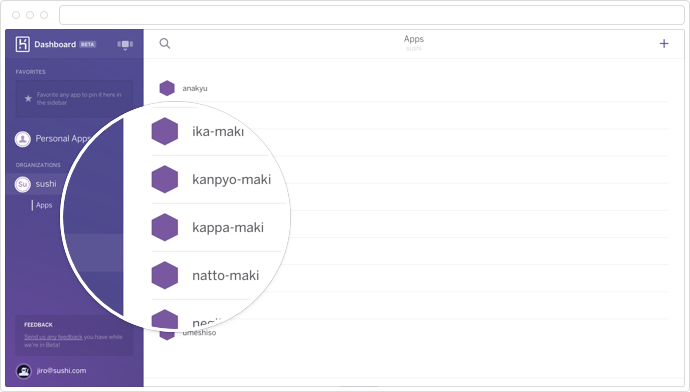Click the kanpyo-maki hexagon icon
Viewport: 690px width, 392px height.
point(165,179)
